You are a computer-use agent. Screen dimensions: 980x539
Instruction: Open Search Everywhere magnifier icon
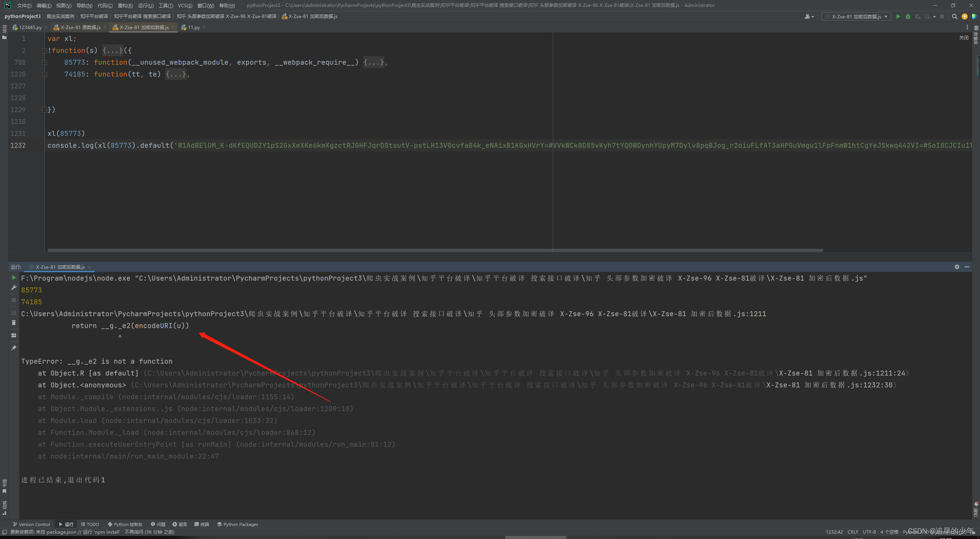tap(955, 16)
